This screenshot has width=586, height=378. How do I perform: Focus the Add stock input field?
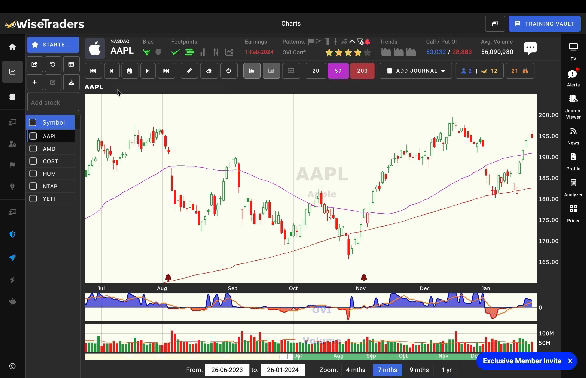(53, 102)
